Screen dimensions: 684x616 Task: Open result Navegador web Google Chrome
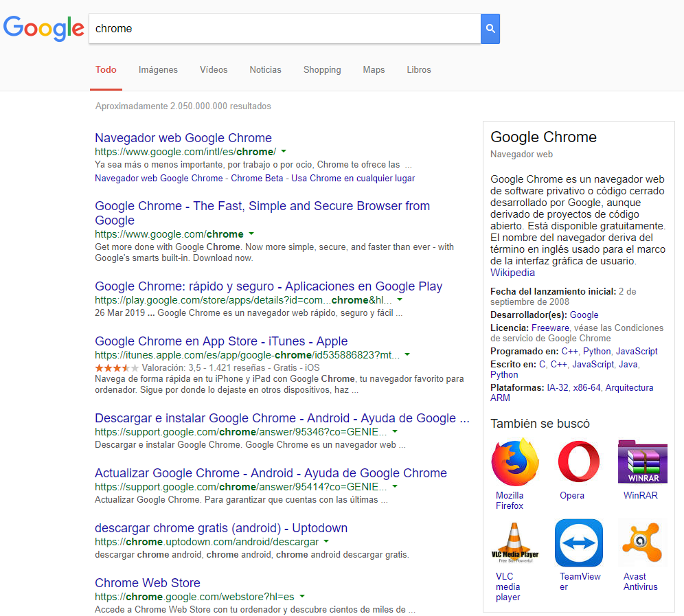point(183,138)
